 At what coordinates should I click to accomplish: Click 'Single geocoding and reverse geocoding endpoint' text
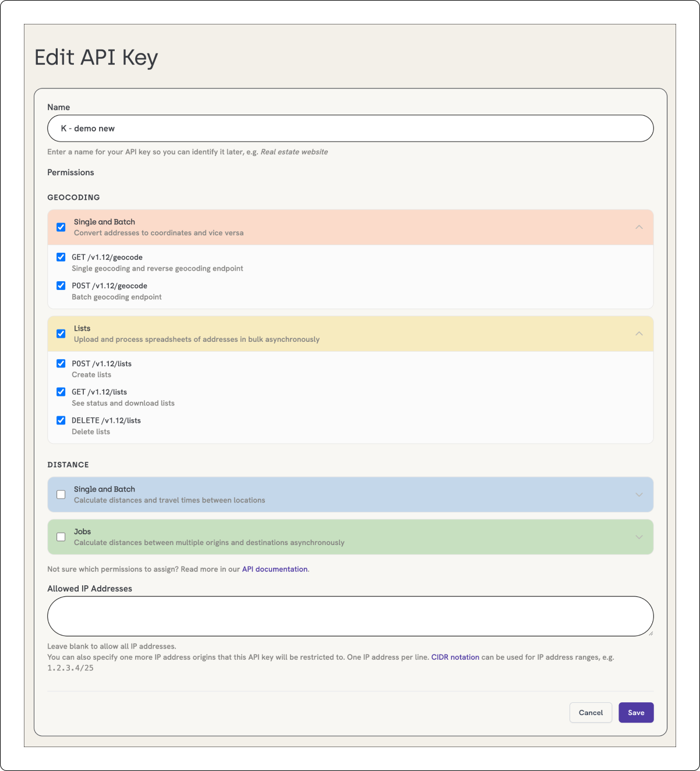pos(157,268)
